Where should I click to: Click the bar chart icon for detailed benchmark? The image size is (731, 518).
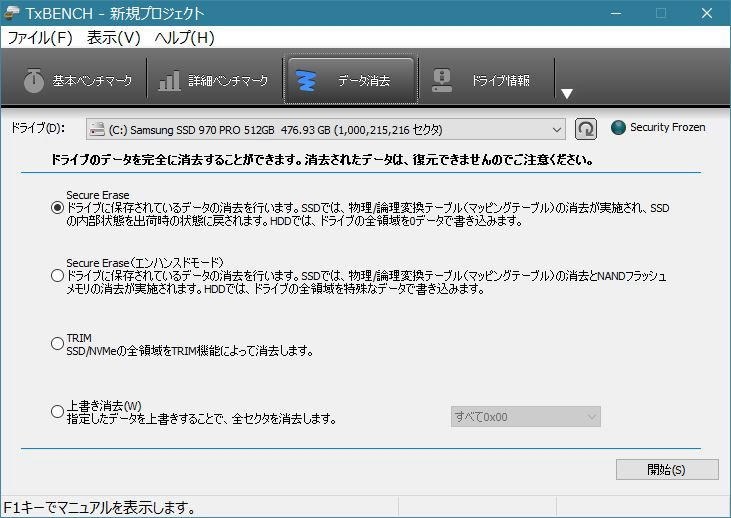pyautogui.click(x=169, y=81)
